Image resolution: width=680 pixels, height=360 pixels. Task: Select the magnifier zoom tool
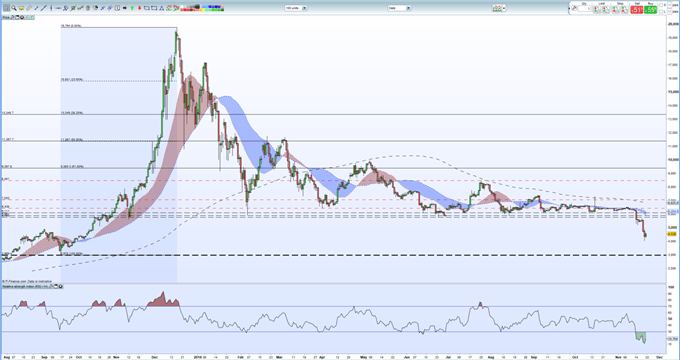click(x=14, y=8)
